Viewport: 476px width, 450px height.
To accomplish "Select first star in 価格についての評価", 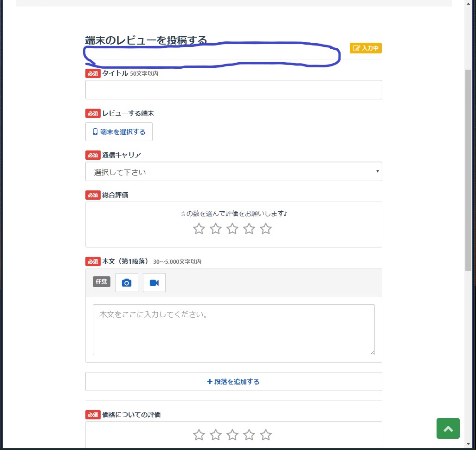I will [x=199, y=435].
